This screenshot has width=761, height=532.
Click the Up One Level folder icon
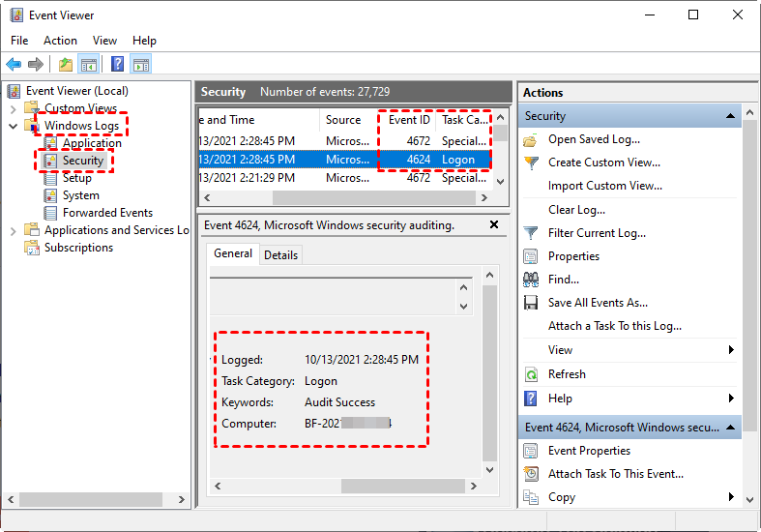point(65,65)
